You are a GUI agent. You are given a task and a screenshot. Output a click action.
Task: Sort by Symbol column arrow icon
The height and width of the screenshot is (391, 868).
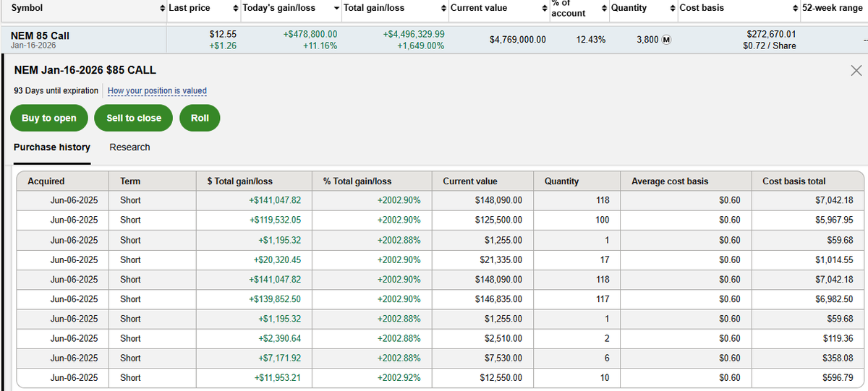[161, 8]
